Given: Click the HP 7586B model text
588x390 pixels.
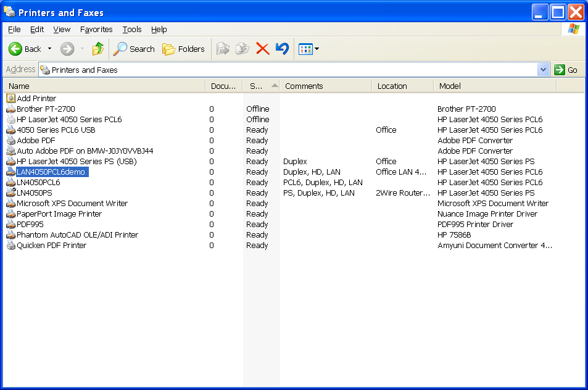Looking at the screenshot, I should pos(454,234).
